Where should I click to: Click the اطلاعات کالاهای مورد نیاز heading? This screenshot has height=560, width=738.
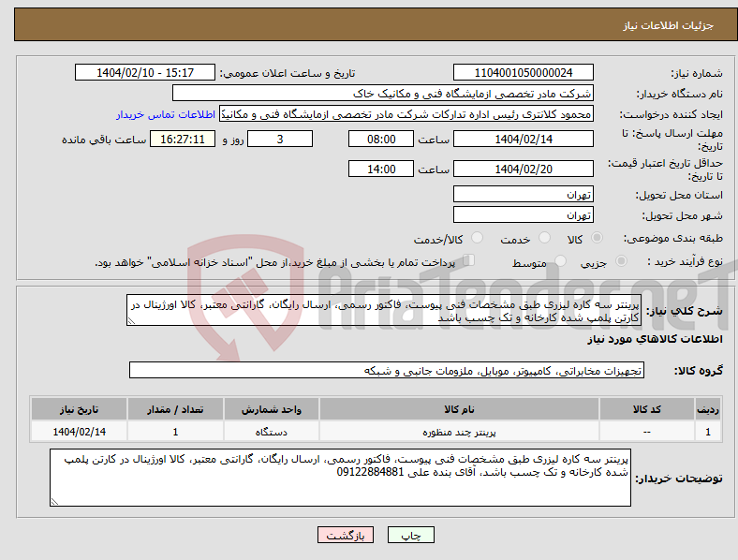click(x=655, y=339)
